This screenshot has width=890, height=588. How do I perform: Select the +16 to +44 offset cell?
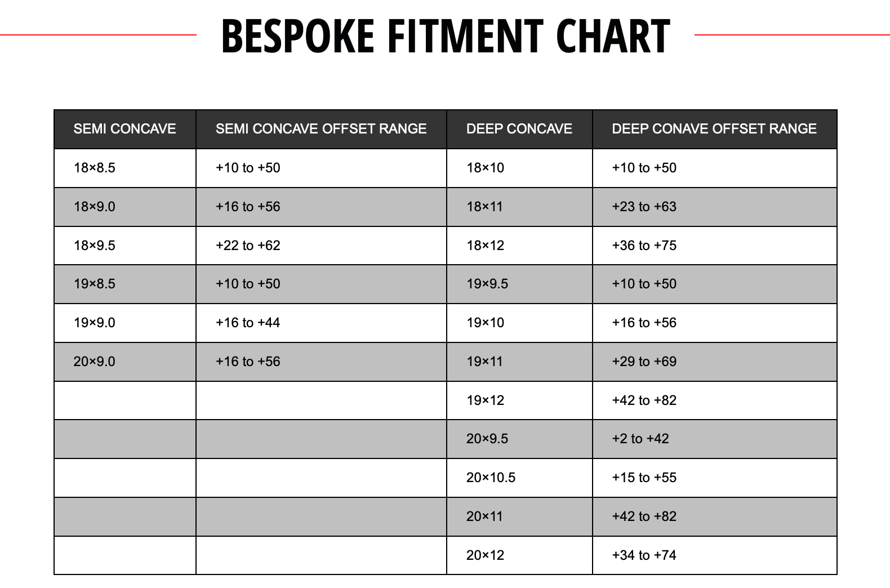[248, 323]
